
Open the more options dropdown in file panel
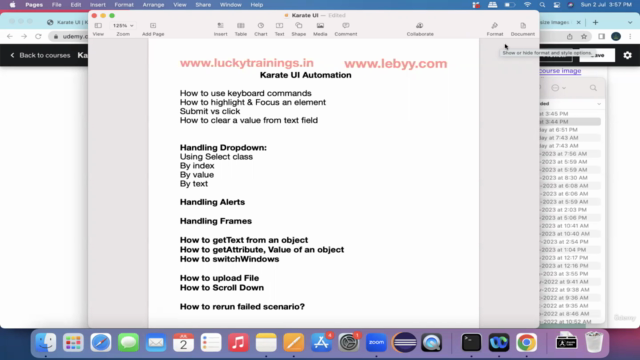pyautogui.click(x=558, y=88)
